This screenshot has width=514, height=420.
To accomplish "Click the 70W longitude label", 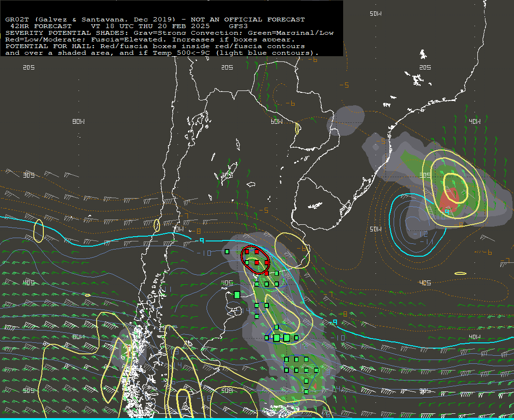I will tap(178, 229).
